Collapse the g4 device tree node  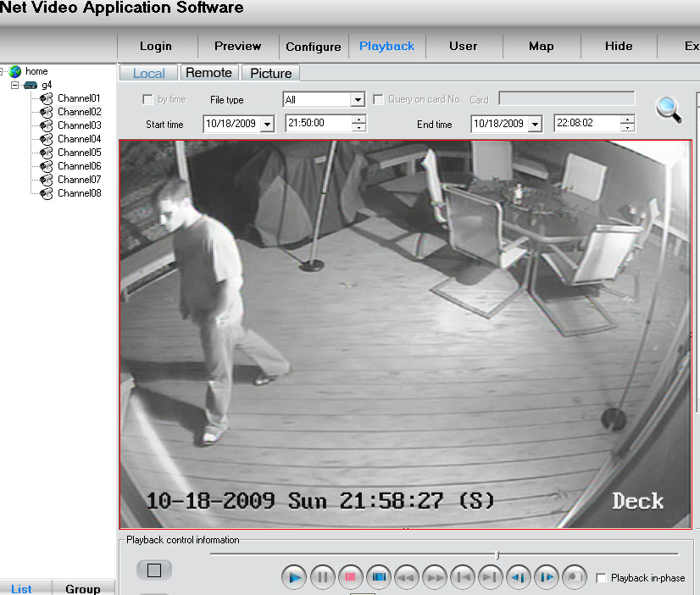point(14,86)
